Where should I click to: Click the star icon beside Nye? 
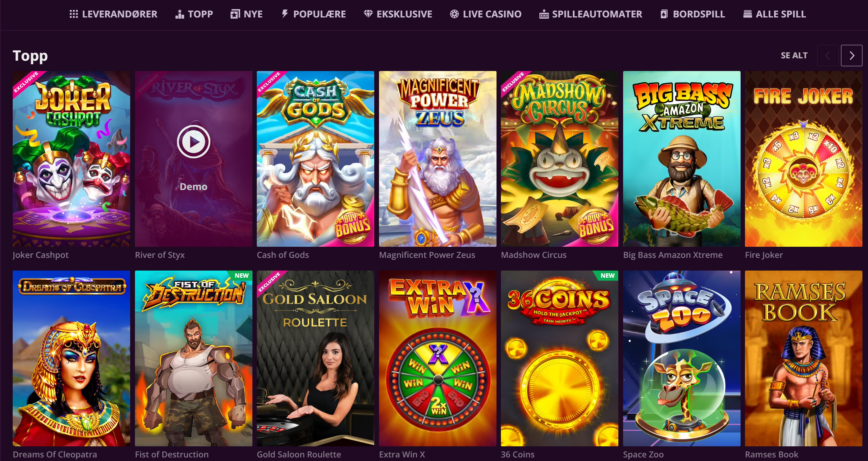click(x=235, y=14)
